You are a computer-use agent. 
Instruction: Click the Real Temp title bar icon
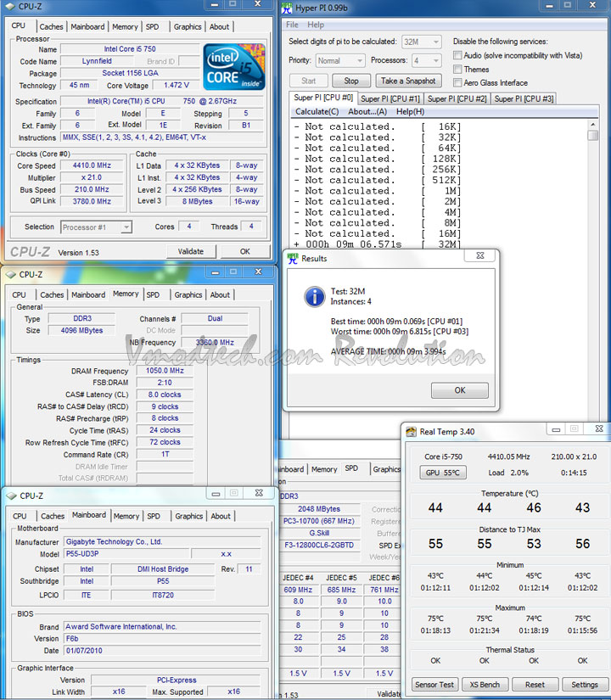tap(411, 432)
